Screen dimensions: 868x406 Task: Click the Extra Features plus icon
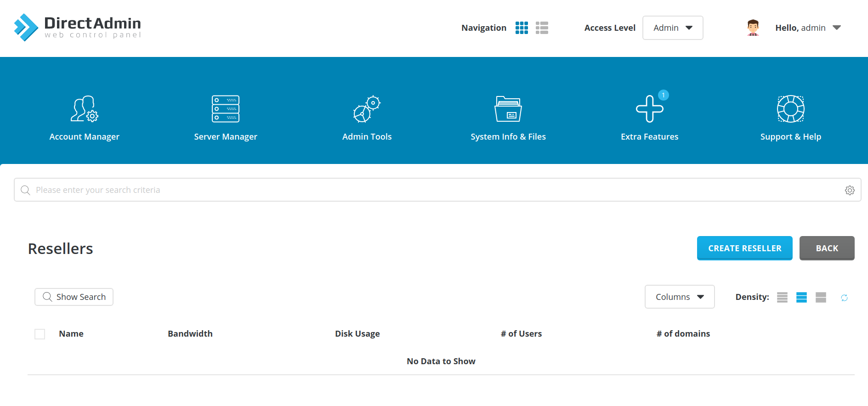click(x=649, y=109)
